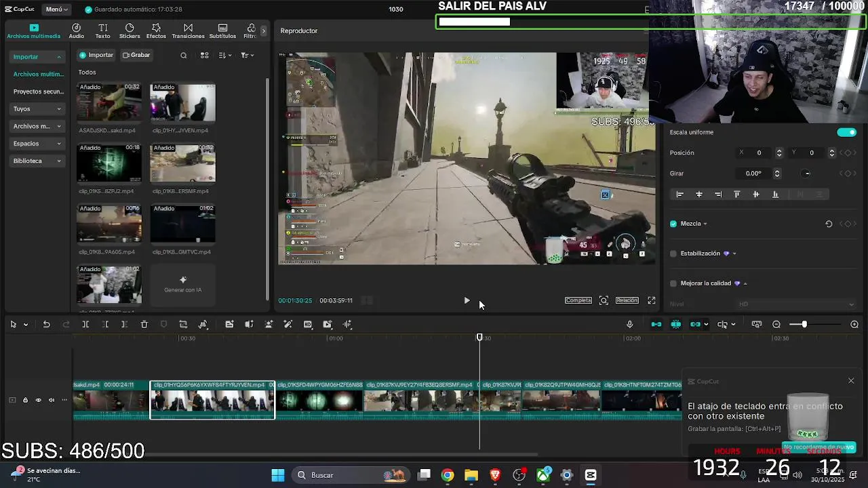Toggle the Escala uniforme switch
Viewport: 868px width, 488px height.
click(846, 132)
